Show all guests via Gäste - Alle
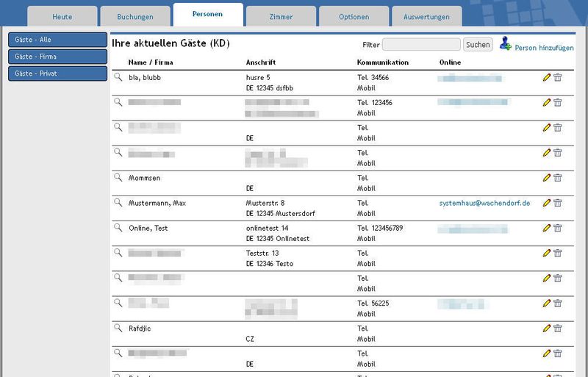The width and height of the screenshot is (588, 377). pyautogui.click(x=58, y=40)
